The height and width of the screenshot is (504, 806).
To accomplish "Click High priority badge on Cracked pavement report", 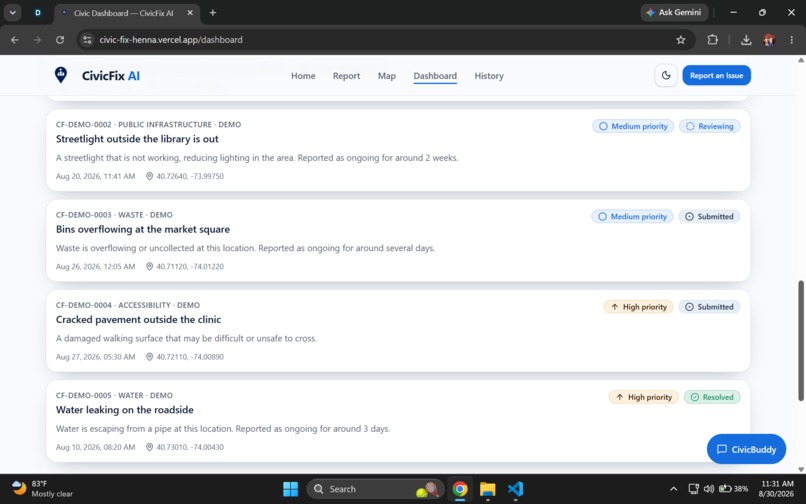I will coord(638,307).
